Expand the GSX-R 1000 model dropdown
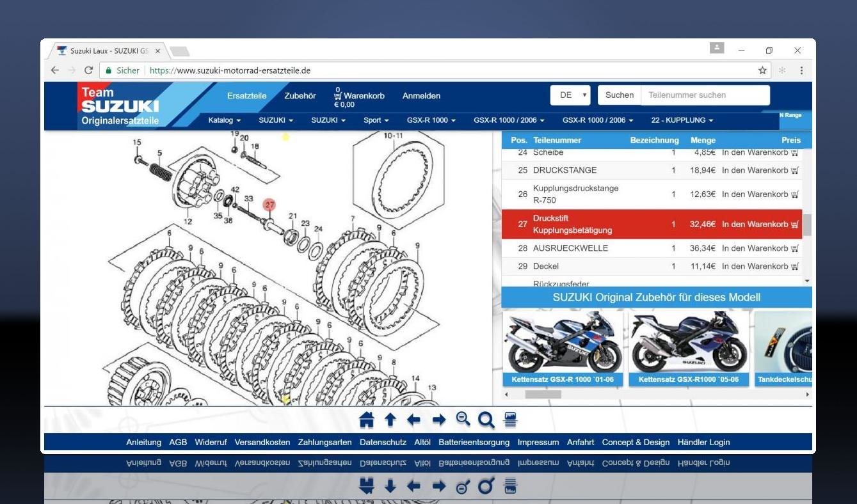 (431, 120)
